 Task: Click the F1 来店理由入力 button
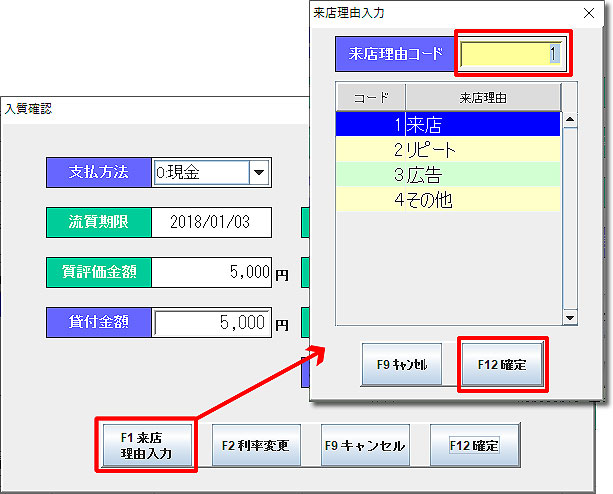coord(147,446)
